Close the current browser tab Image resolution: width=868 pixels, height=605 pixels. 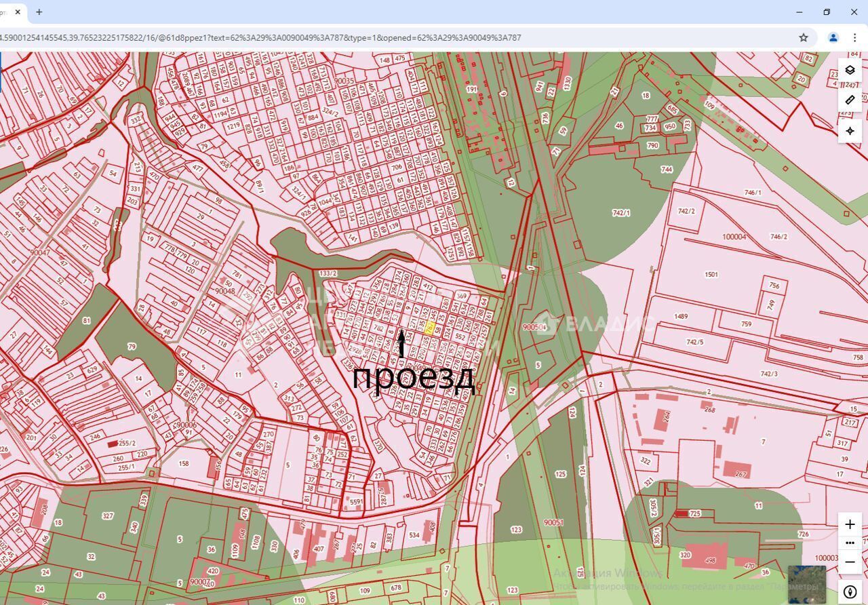(x=18, y=12)
